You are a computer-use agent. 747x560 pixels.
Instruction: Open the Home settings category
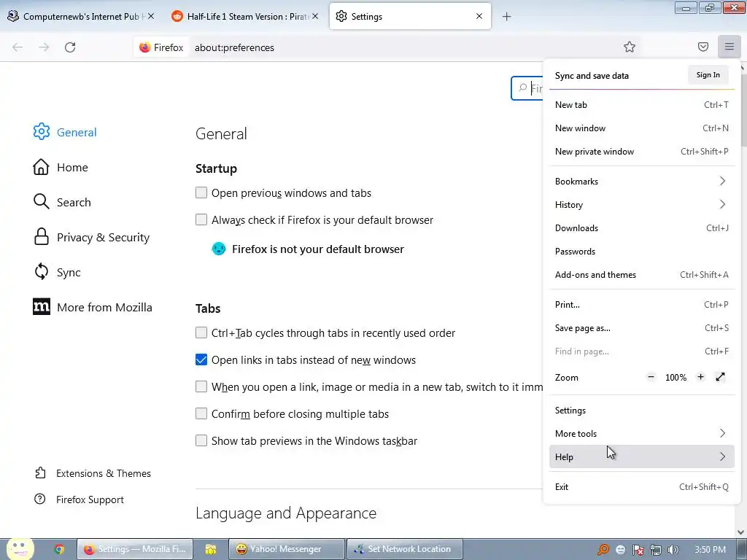tap(61, 167)
